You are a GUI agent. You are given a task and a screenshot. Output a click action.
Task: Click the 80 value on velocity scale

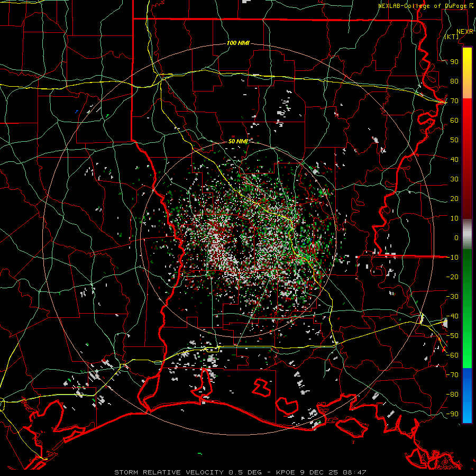pos(454,81)
